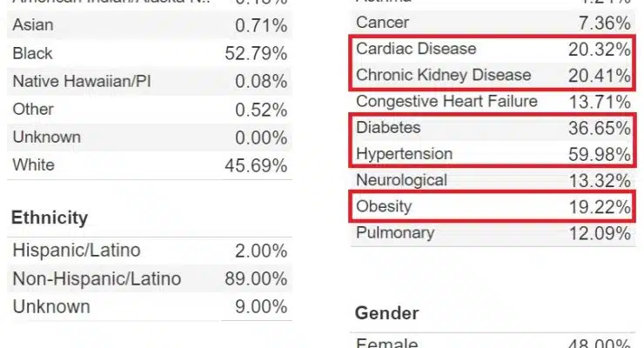Click the Other race row
The width and height of the screenshot is (644, 348).
[150, 109]
